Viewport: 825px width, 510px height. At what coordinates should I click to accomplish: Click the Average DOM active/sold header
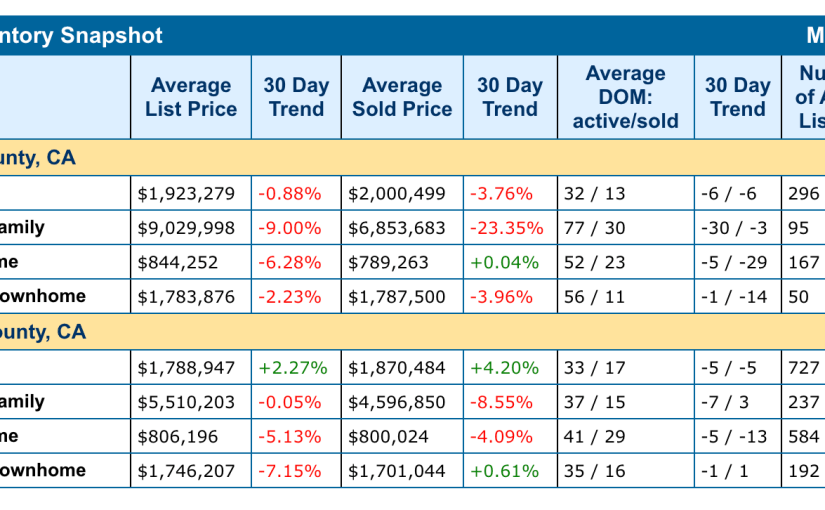coord(625,97)
